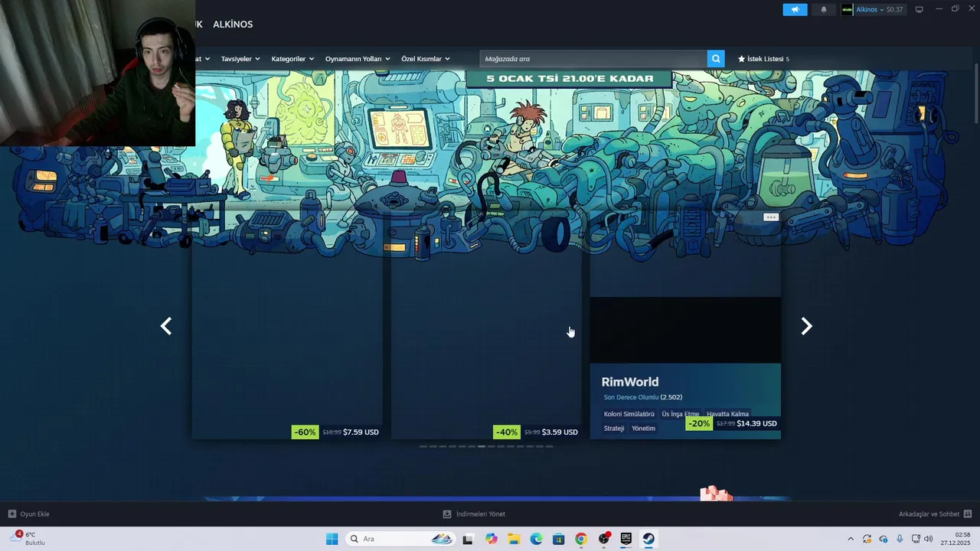The height and width of the screenshot is (551, 980).
Task: Open Arkadaşlar ve Sohbet panel
Action: 935,514
